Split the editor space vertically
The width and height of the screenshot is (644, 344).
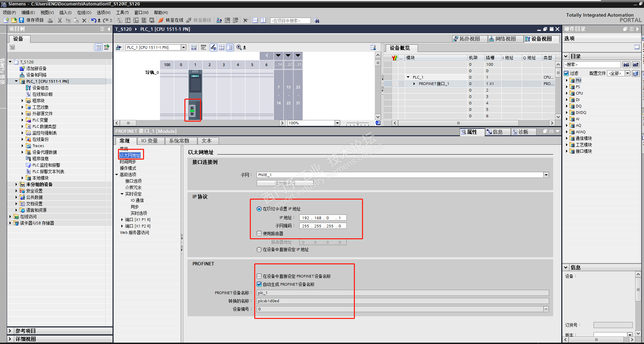(x=263, y=20)
